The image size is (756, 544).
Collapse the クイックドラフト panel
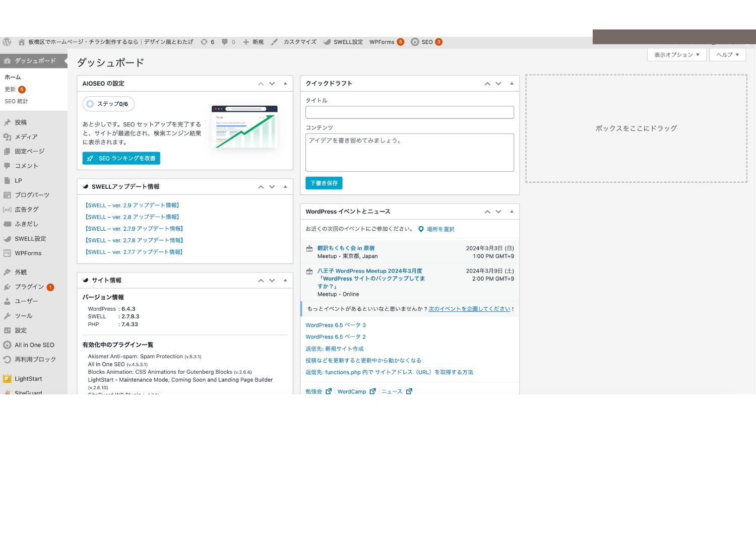tap(512, 84)
